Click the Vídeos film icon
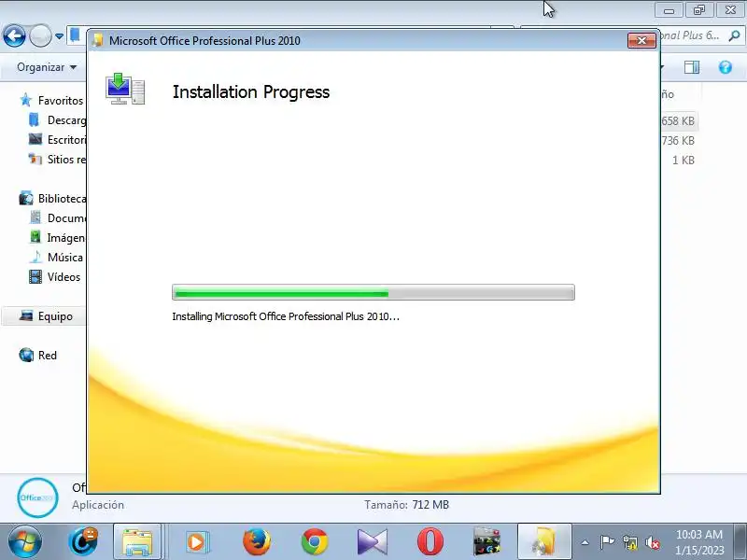The width and height of the screenshot is (747, 560). point(35,276)
